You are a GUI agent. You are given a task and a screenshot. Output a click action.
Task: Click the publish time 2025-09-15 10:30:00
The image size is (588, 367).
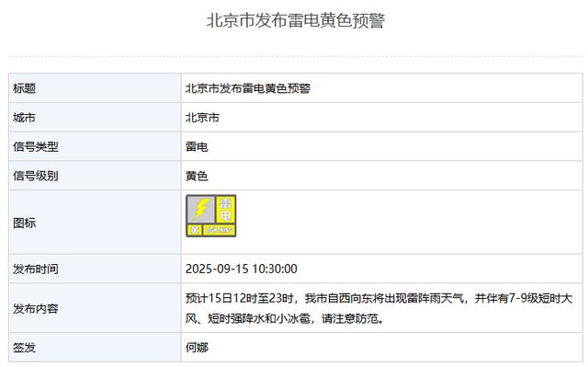tap(242, 270)
